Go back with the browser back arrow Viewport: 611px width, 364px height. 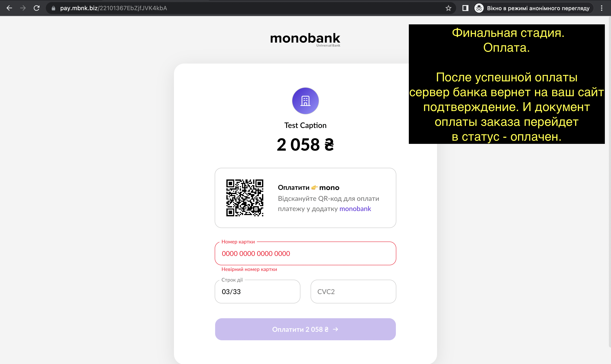(x=9, y=8)
